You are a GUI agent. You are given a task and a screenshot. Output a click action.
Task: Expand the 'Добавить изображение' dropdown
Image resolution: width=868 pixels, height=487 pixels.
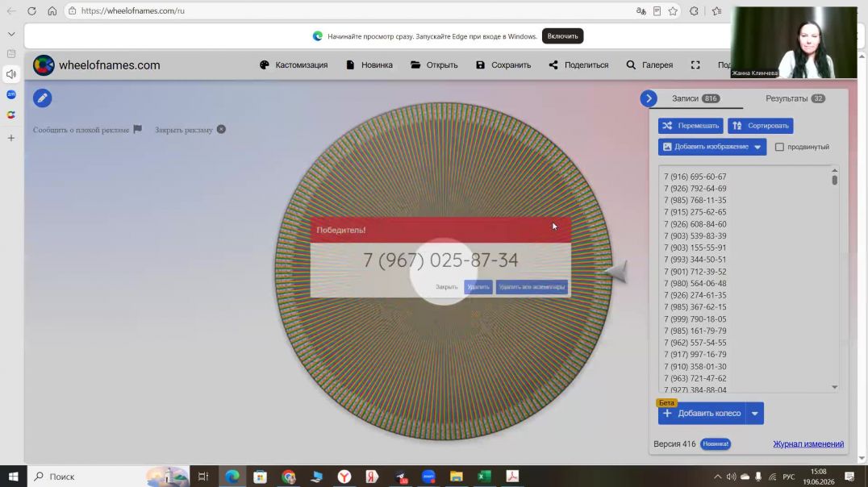pos(757,148)
